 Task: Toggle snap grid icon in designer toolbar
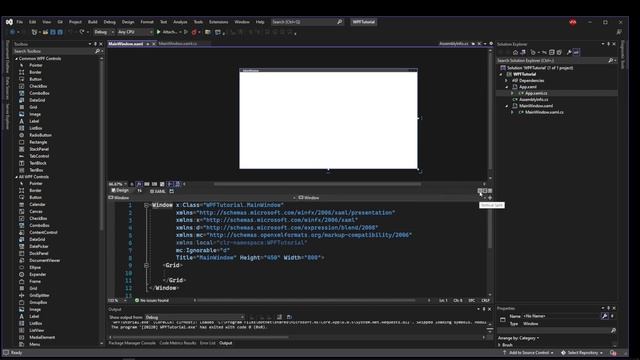147,184
